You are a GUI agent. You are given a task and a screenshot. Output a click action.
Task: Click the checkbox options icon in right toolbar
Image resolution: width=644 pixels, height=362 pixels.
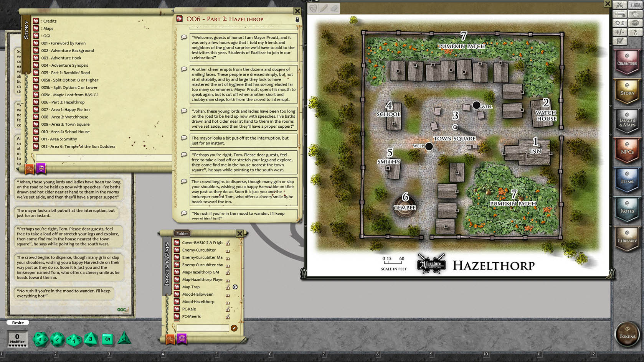[620, 41]
